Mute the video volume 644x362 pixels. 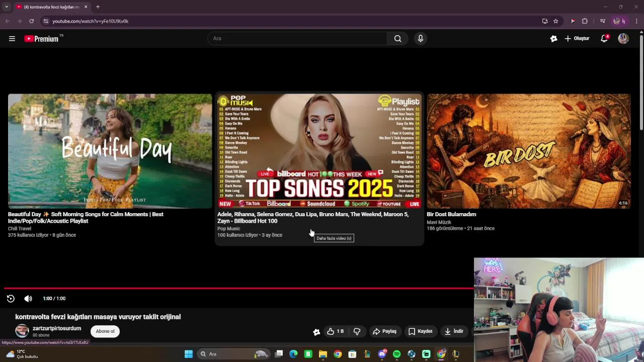click(28, 299)
